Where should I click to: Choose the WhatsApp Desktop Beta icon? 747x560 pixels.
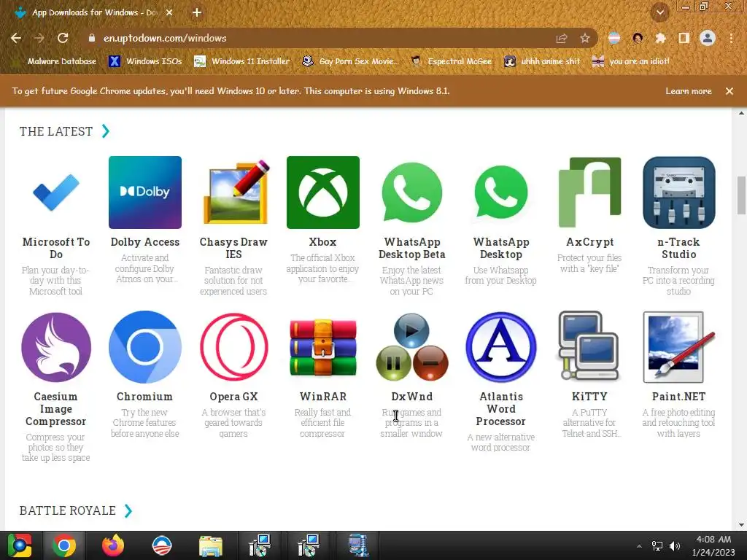point(411,192)
